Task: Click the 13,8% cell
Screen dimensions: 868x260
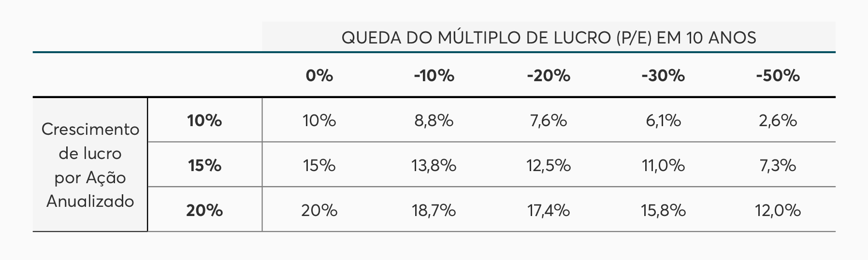Action: [x=434, y=166]
